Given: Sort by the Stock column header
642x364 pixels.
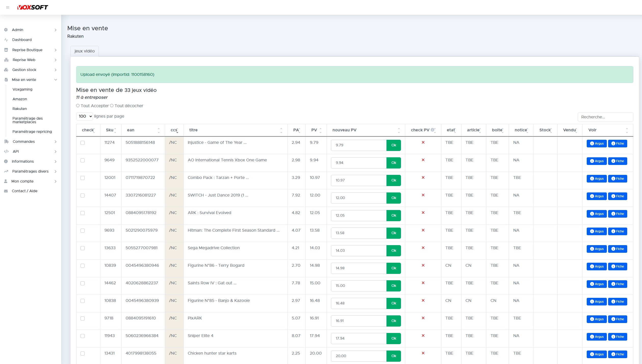Looking at the screenshot, I should coord(545,130).
